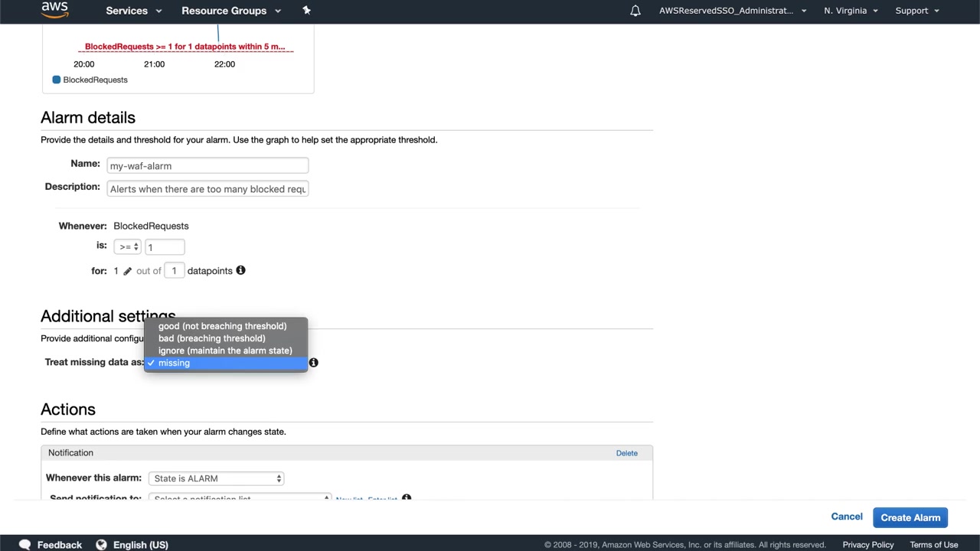980x551 pixels.
Task: Click the globe language icon
Action: 101,544
